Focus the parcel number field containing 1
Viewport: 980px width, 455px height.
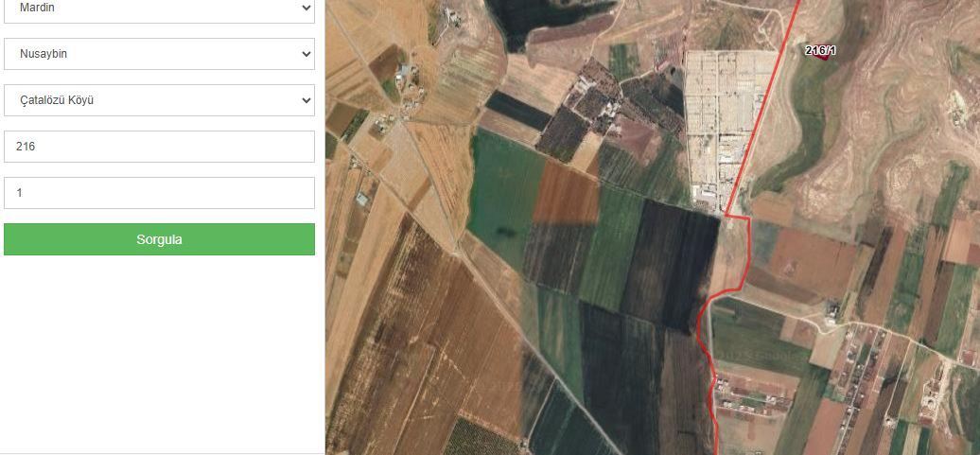pyautogui.click(x=159, y=193)
